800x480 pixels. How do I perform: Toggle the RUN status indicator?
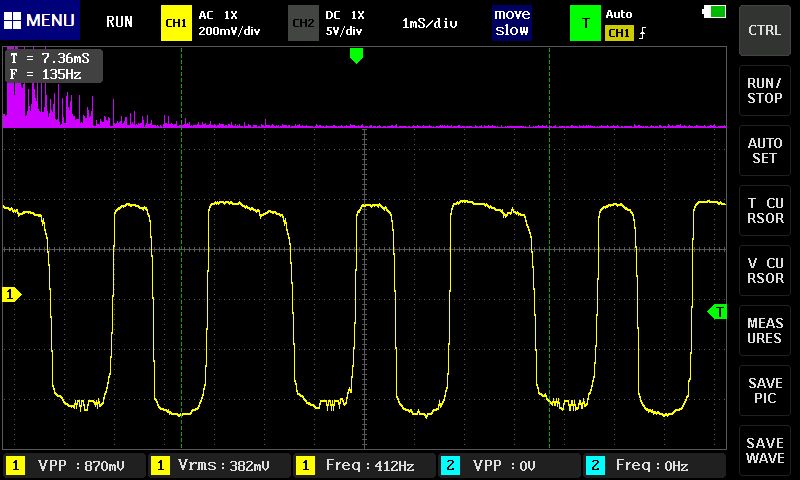[x=119, y=21]
